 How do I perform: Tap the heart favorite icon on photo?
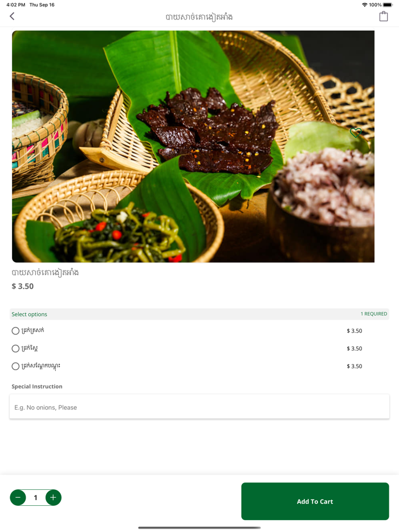click(x=356, y=133)
